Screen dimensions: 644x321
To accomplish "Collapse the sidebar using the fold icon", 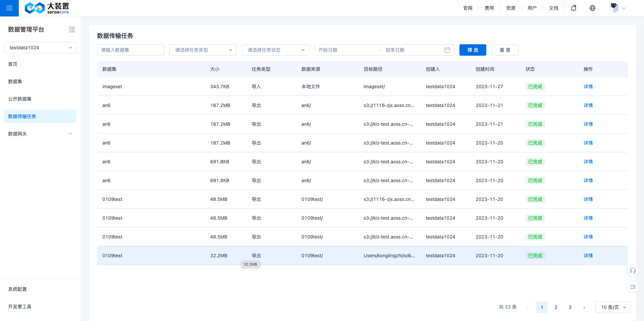I will tap(72, 30).
